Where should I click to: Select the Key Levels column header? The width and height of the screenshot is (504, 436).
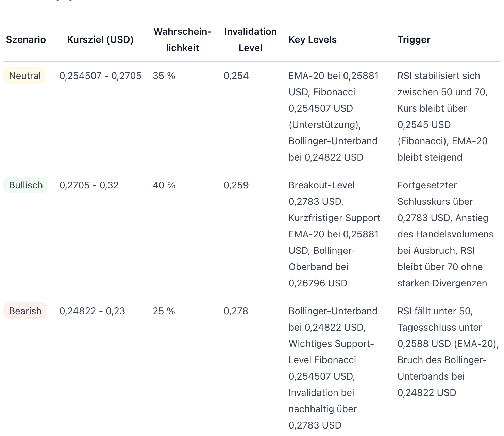point(313,40)
